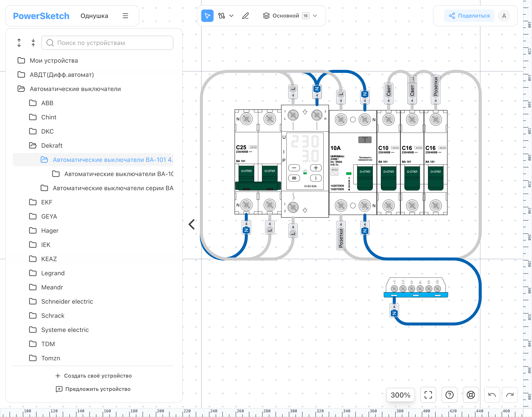Open the hamburger project menu

[125, 16]
